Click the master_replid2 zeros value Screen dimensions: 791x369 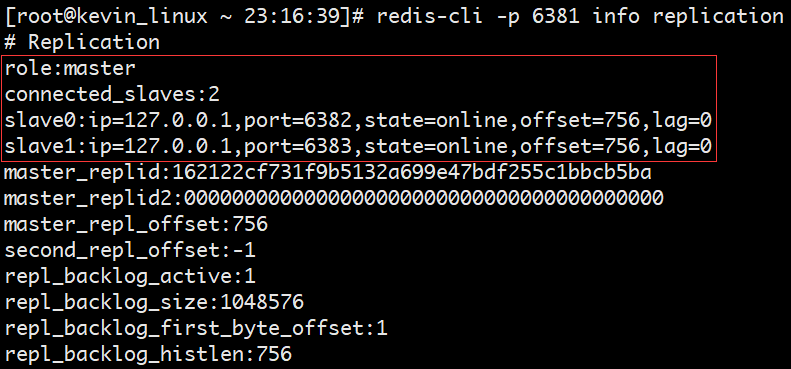click(423, 199)
